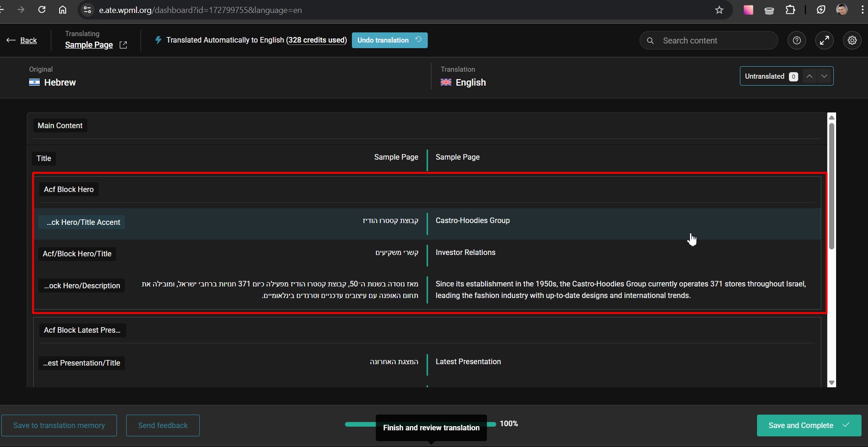
Task: Open the help question mark icon
Action: point(797,41)
